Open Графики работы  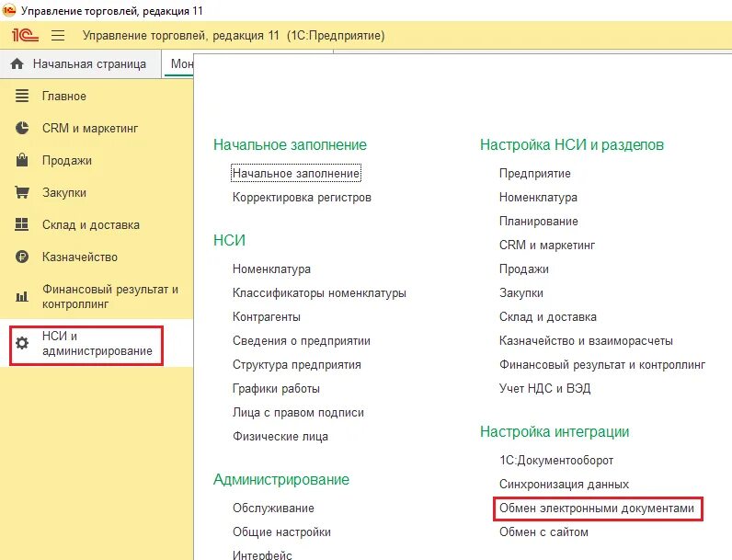click(x=277, y=389)
